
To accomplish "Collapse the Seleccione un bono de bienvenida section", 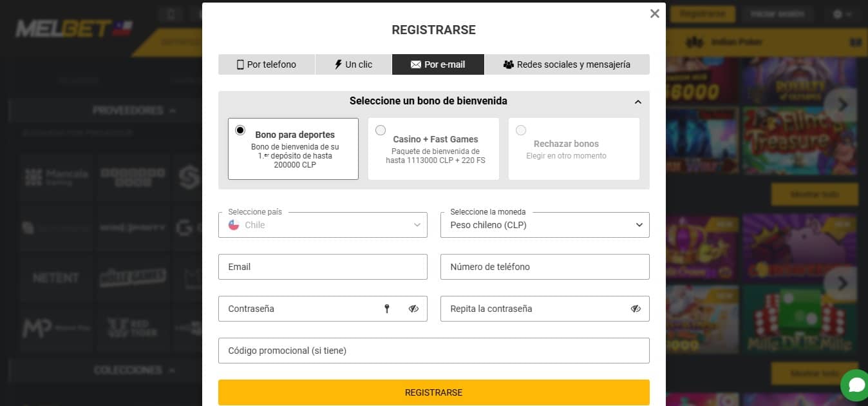I will (637, 101).
